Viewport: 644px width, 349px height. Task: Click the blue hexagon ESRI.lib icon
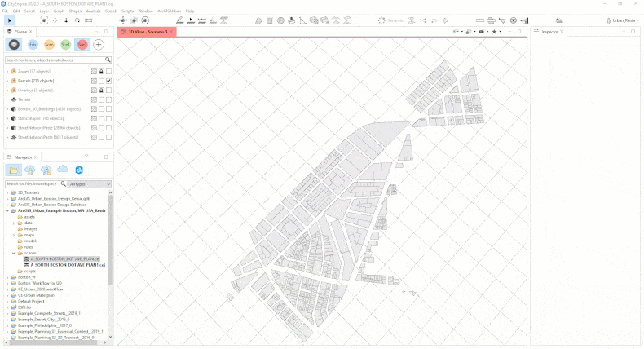(79, 170)
